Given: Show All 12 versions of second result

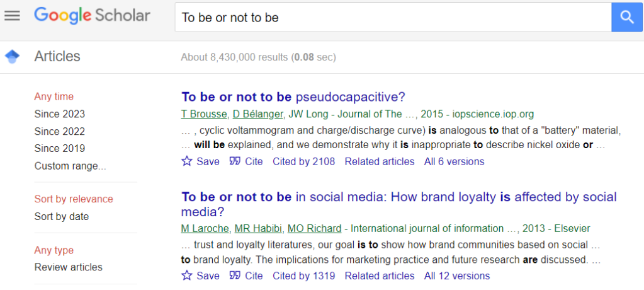Looking at the screenshot, I should tap(456, 275).
